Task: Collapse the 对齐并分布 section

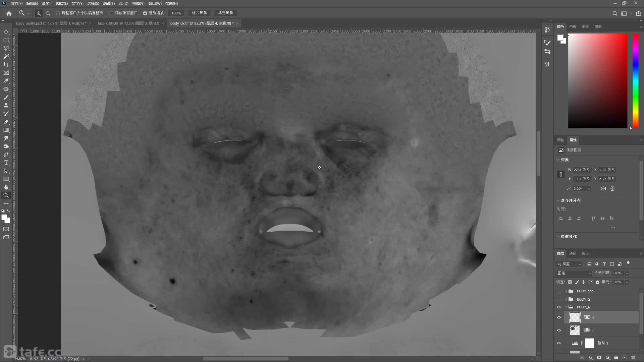Action: (558, 200)
